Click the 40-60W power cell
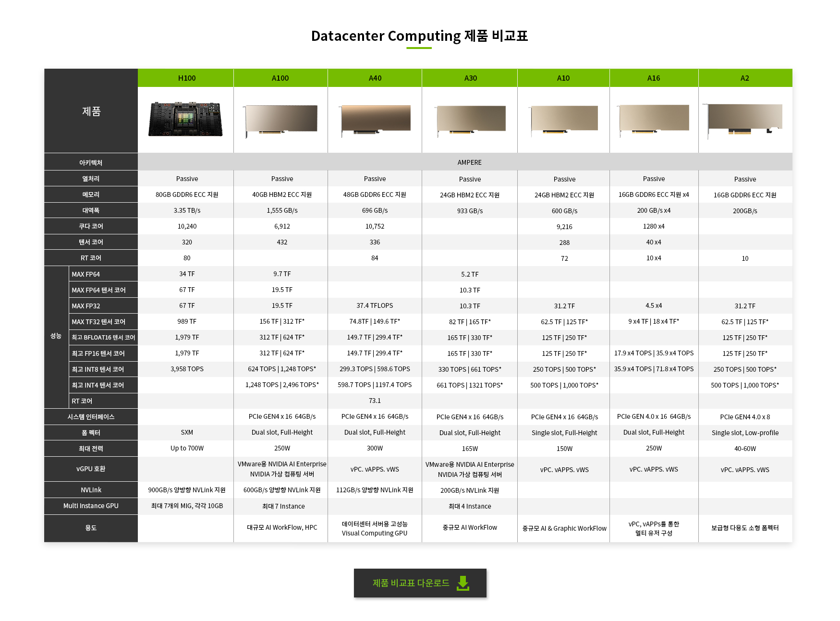The width and height of the screenshot is (840, 621). point(745,449)
